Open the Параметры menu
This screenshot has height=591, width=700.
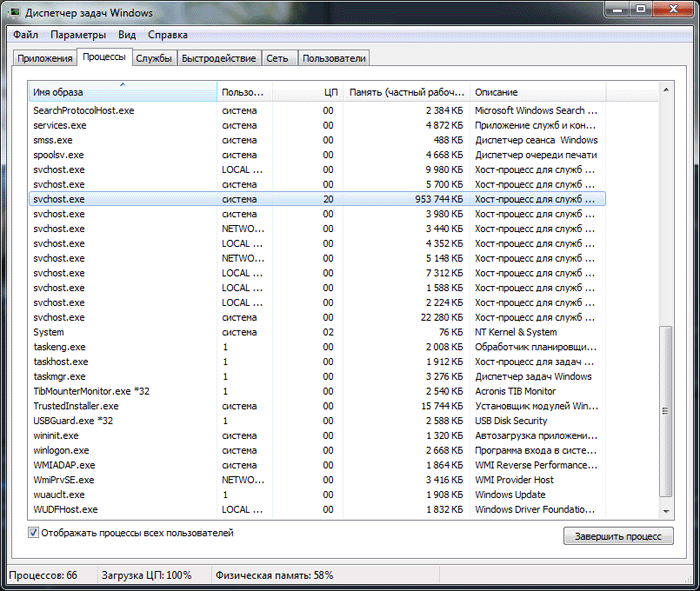pyautogui.click(x=78, y=35)
